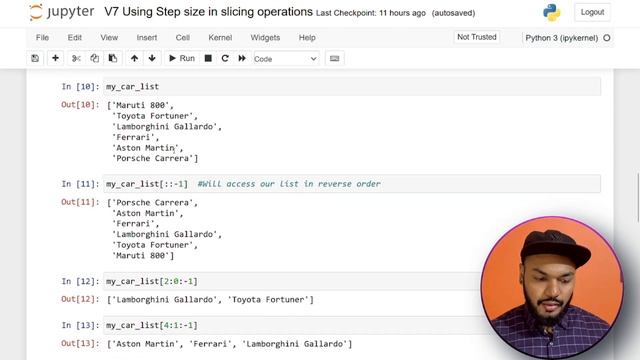Open the Edit menu
The height and width of the screenshot is (360, 640).
(75, 38)
